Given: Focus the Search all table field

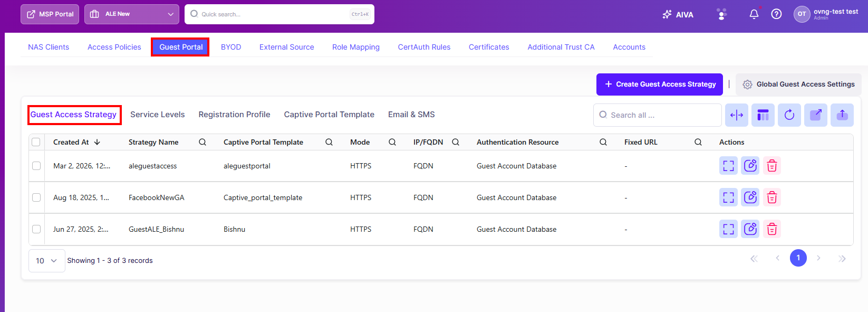Looking at the screenshot, I should point(658,115).
